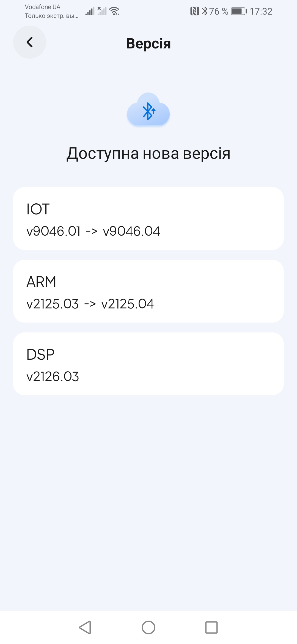Tap the Bluetooth cloud update icon
The height and width of the screenshot is (644, 297).
148,110
